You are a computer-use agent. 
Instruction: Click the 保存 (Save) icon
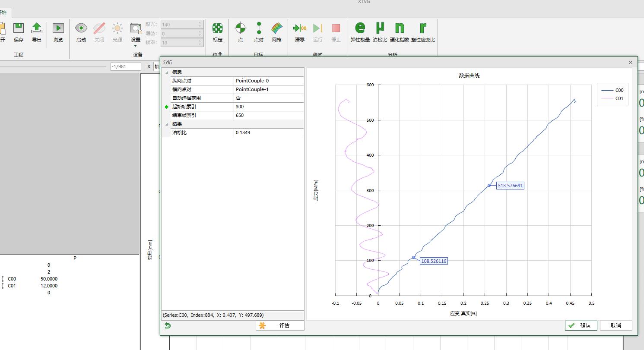pos(19,28)
